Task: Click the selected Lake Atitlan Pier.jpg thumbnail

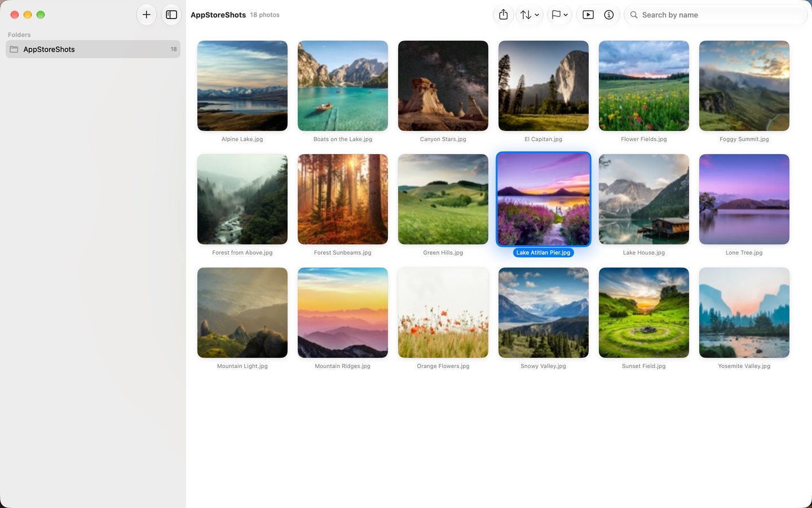Action: click(544, 199)
